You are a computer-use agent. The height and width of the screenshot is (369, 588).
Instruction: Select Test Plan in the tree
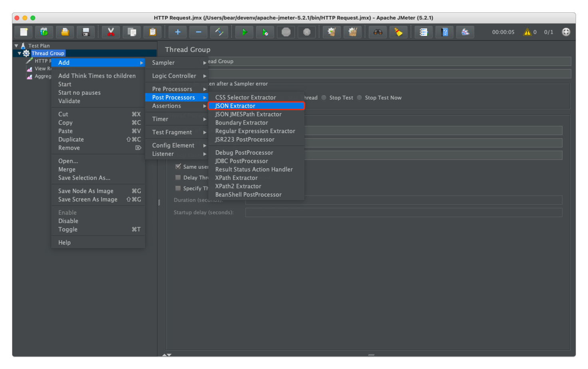[x=39, y=46]
